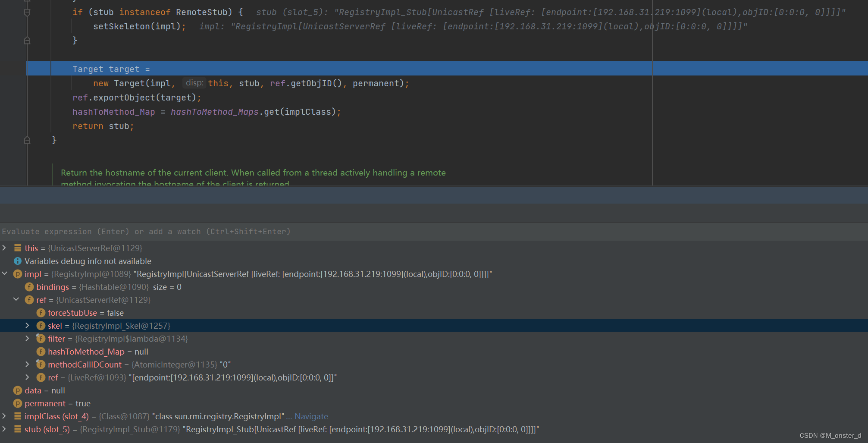Image resolution: width=868 pixels, height=443 pixels.
Task: Expand the 'ref' LiveRef field
Action: click(x=28, y=377)
